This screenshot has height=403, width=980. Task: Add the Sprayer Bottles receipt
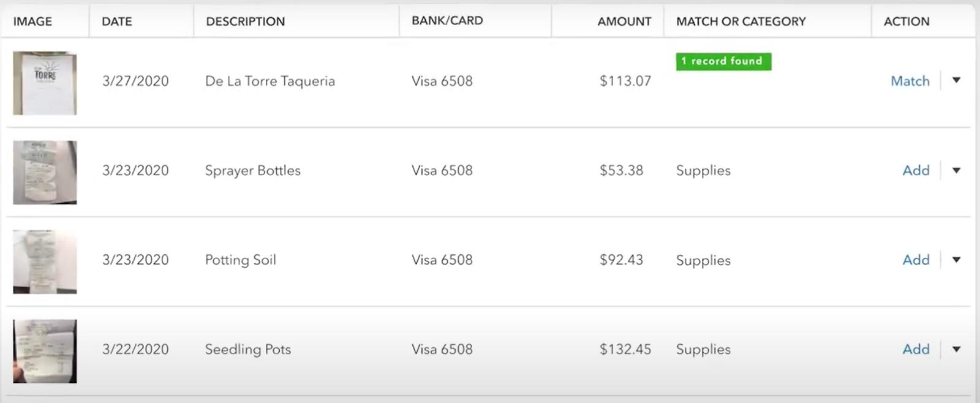pyautogui.click(x=916, y=170)
